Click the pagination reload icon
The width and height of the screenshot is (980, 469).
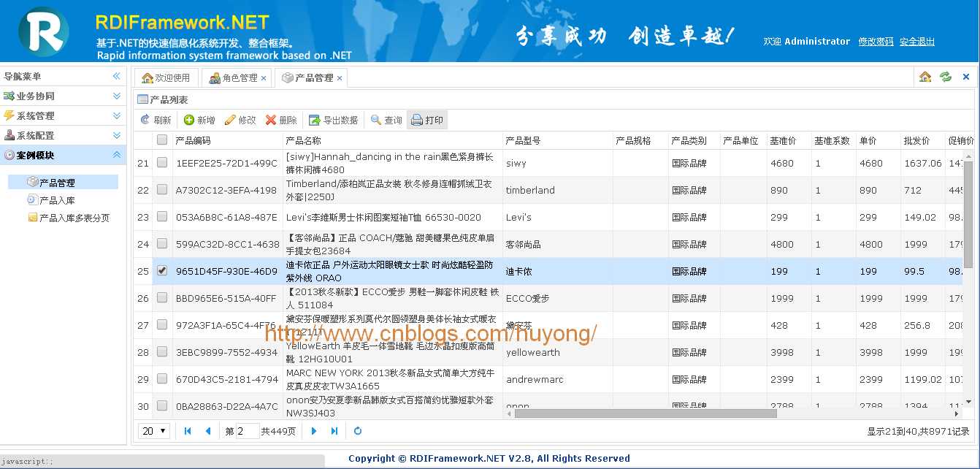pos(358,431)
